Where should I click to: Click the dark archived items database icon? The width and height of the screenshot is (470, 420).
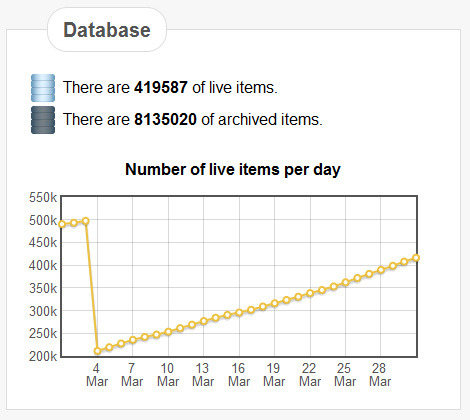tap(43, 120)
